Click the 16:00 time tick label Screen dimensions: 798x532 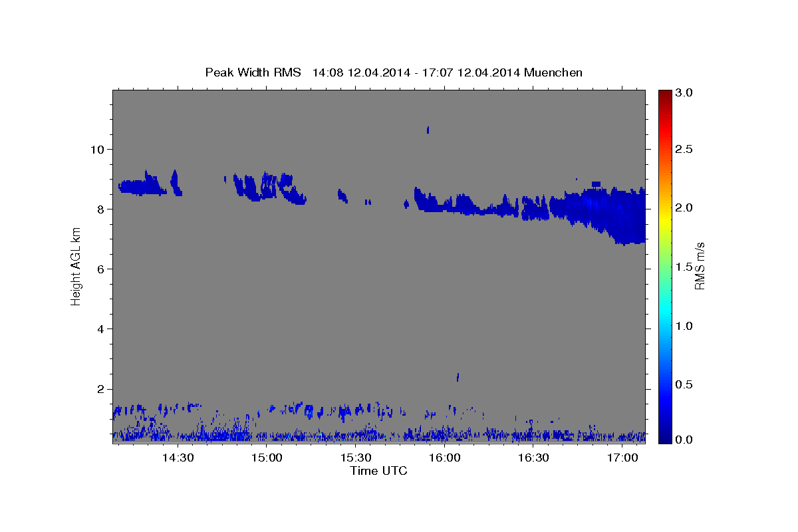[445, 458]
